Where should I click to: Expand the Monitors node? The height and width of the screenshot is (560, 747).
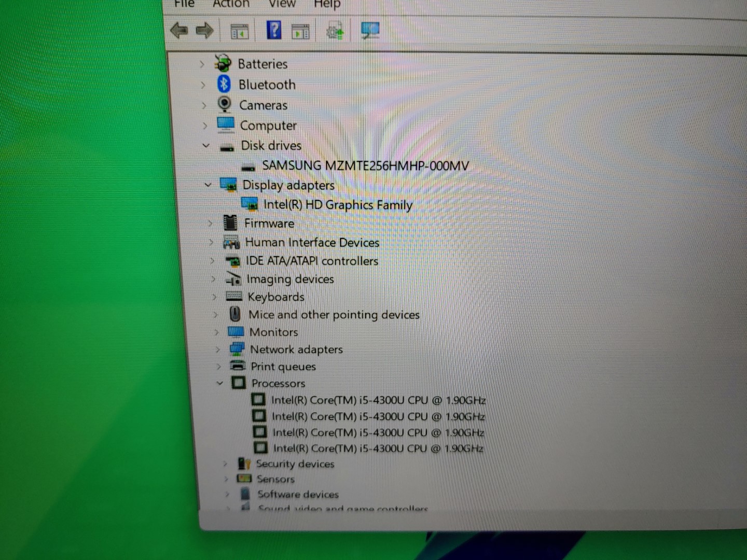click(x=216, y=332)
